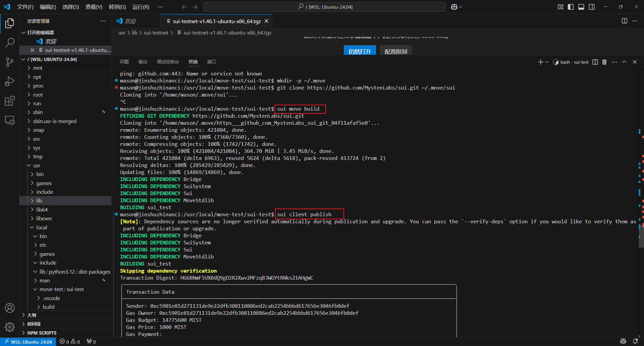Expand the 大纲 outline section
The width and height of the screenshot is (644, 346).
(x=66, y=315)
